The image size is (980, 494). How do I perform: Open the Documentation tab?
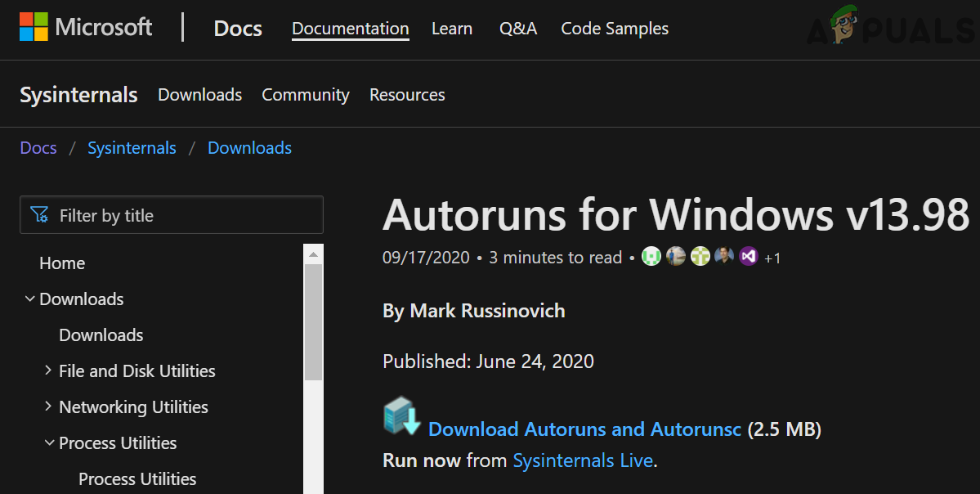coord(350,29)
